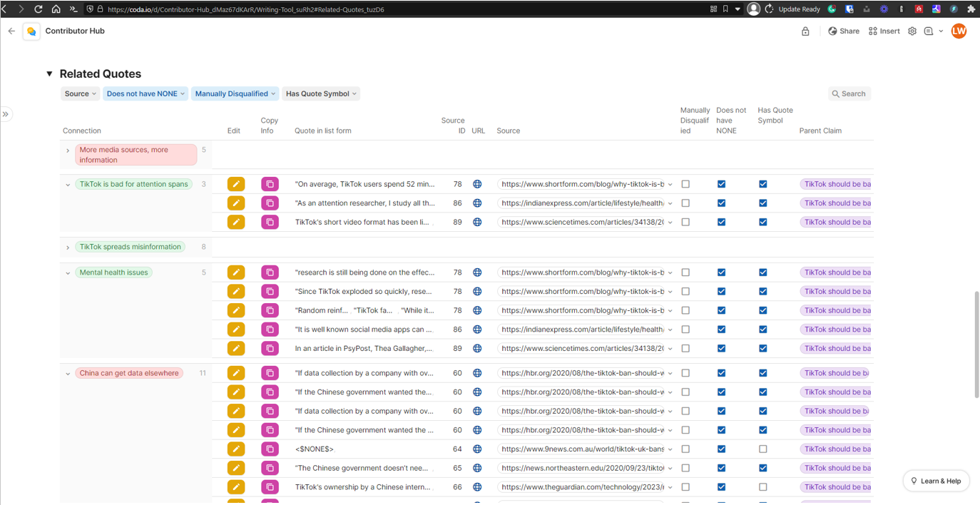Click the Share button
This screenshot has width=980, height=505.
pyautogui.click(x=844, y=31)
